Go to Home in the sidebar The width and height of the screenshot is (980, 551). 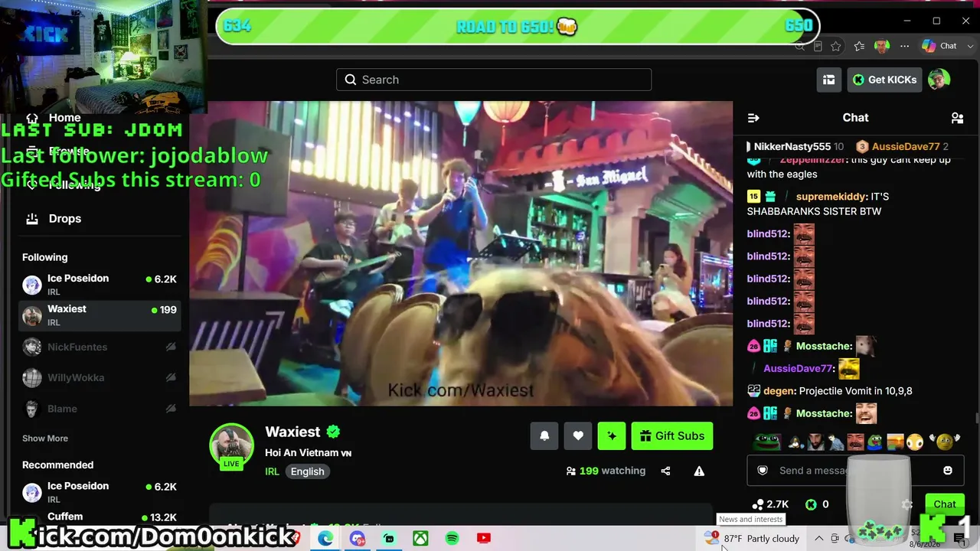(x=54, y=118)
